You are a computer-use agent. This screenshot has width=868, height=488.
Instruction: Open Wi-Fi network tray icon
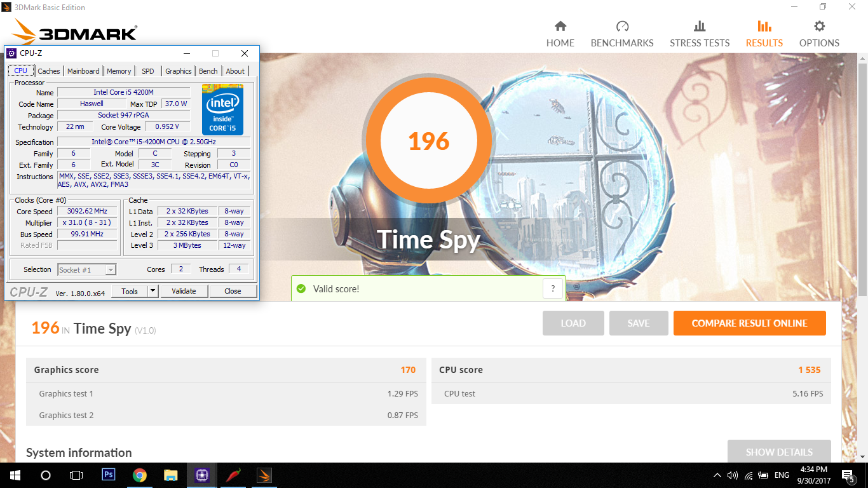click(x=749, y=475)
